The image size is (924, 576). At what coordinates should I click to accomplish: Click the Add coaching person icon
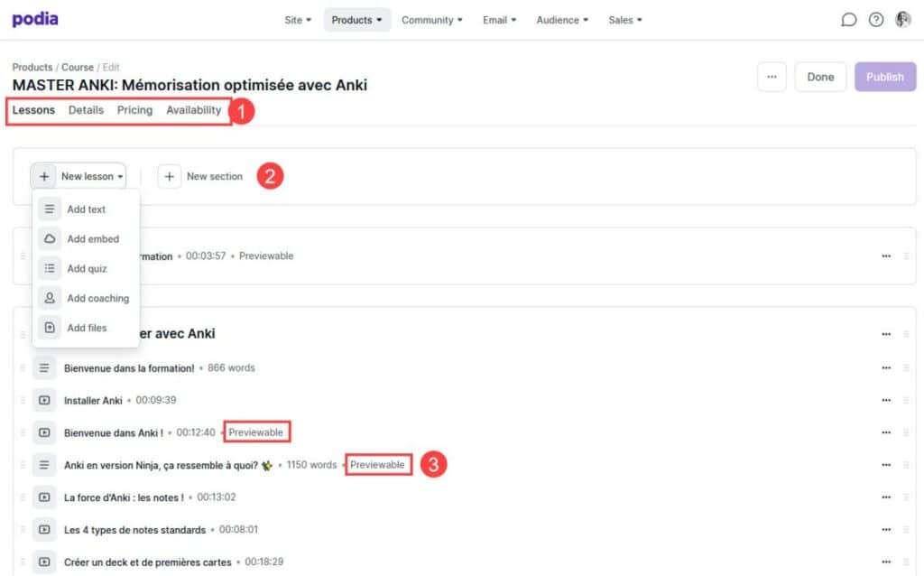pos(50,298)
